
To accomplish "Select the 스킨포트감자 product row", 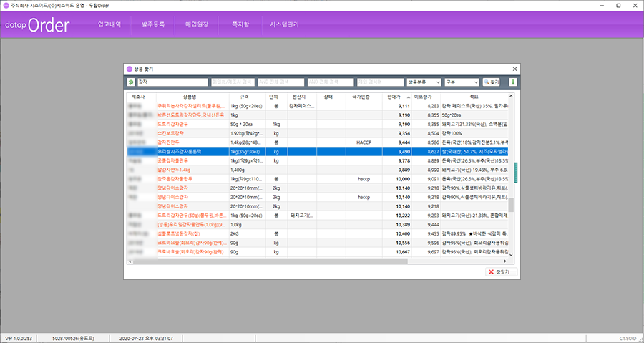I will (170, 133).
